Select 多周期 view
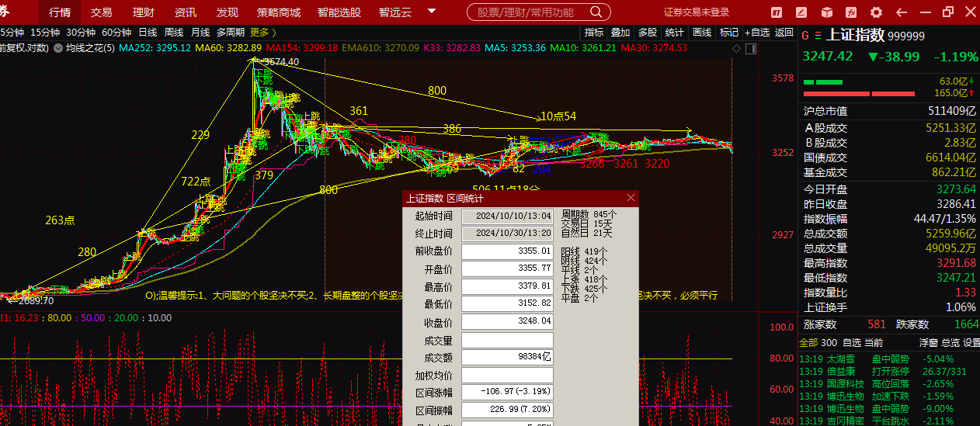This screenshot has height=426, width=980. coord(230,32)
